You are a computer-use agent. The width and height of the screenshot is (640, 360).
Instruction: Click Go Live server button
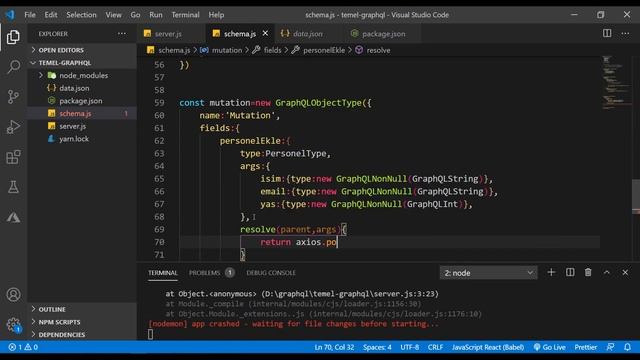(549, 347)
